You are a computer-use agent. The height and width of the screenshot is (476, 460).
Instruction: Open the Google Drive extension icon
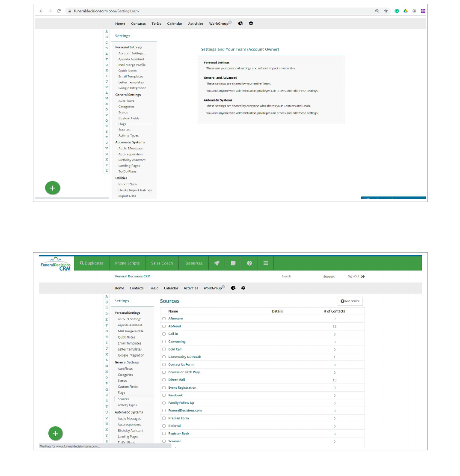[x=406, y=11]
